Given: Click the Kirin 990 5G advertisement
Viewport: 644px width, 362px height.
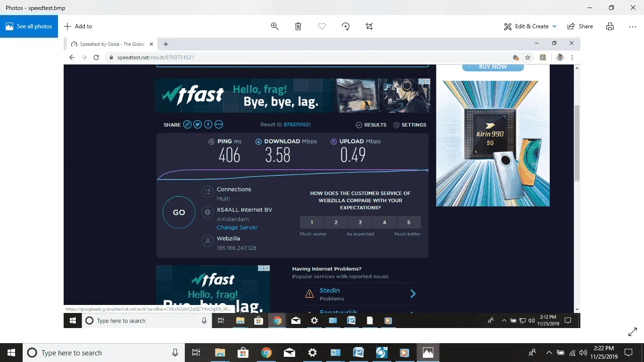Looking at the screenshot, I should [493, 143].
